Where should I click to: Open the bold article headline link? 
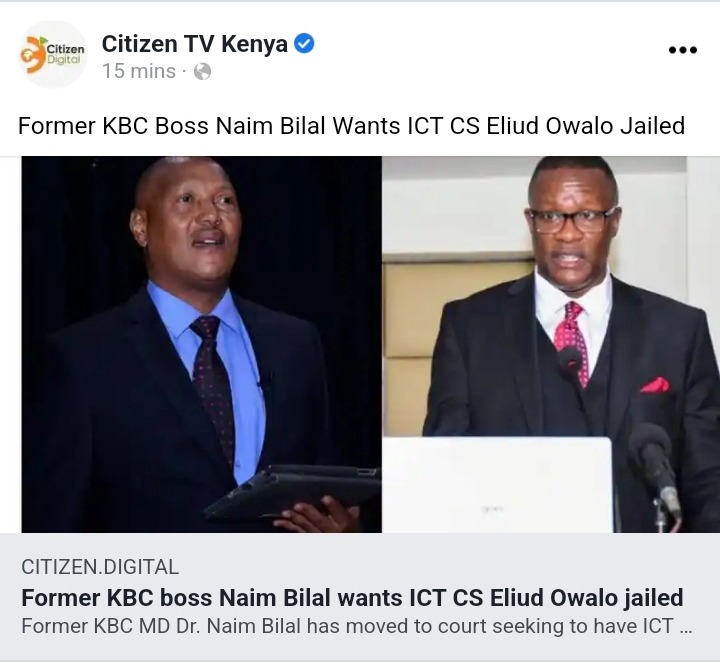(352, 598)
